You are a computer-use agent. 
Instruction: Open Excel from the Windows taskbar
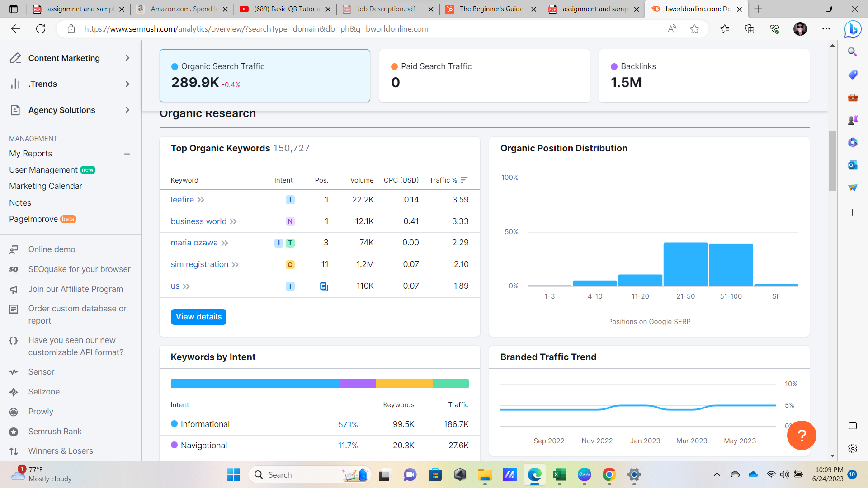pyautogui.click(x=559, y=475)
